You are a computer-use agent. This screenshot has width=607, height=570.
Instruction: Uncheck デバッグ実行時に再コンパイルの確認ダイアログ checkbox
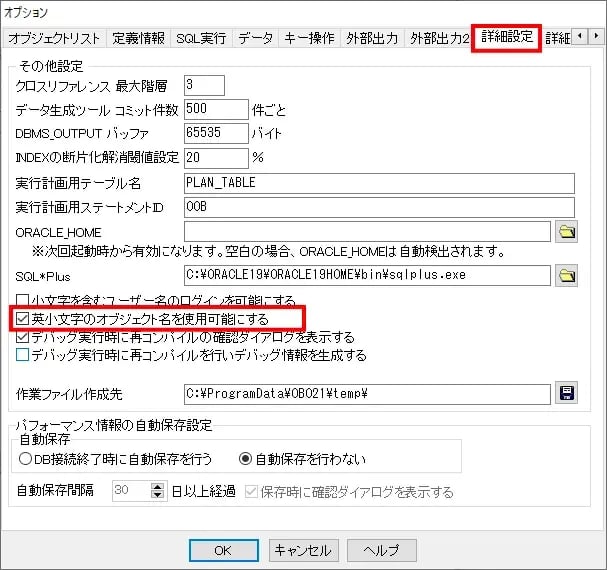pos(24,337)
